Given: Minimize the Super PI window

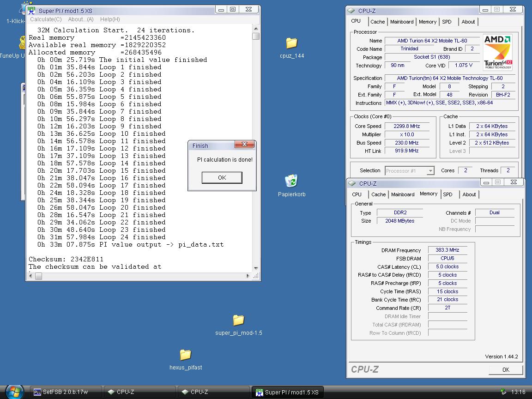Looking at the screenshot, I should point(221,10).
